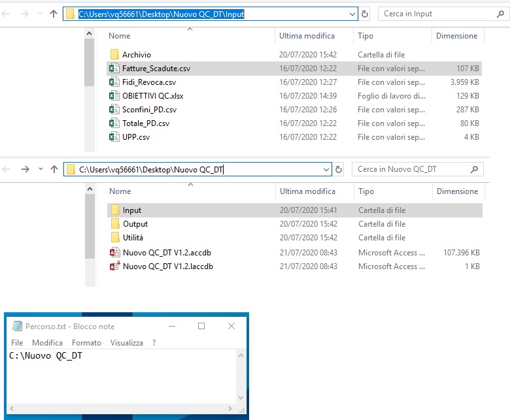Click the OBIETTIVI QC.xlsx Excel icon
The width and height of the screenshot is (510, 420).
[114, 95]
